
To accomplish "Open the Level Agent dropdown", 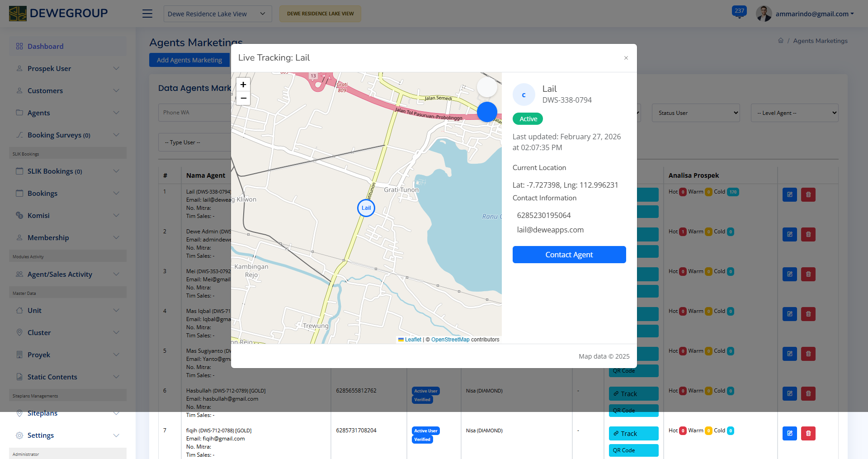I will 794,113.
